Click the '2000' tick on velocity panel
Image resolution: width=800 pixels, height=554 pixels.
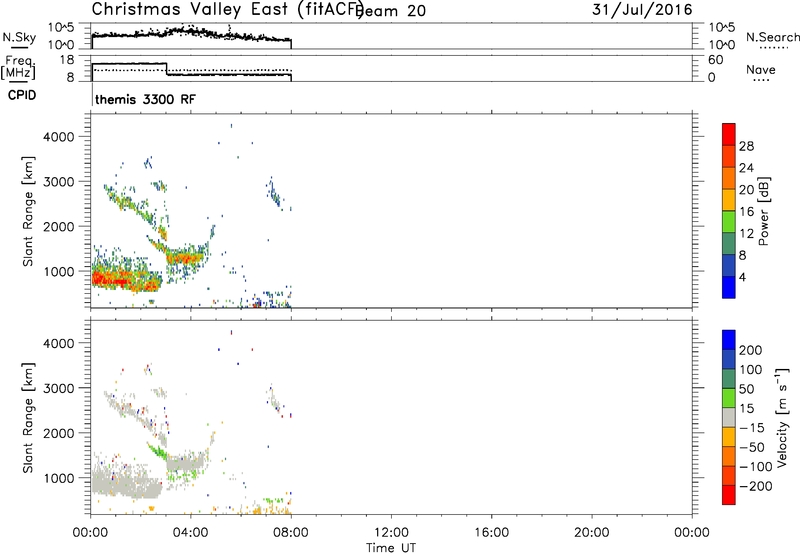59,433
